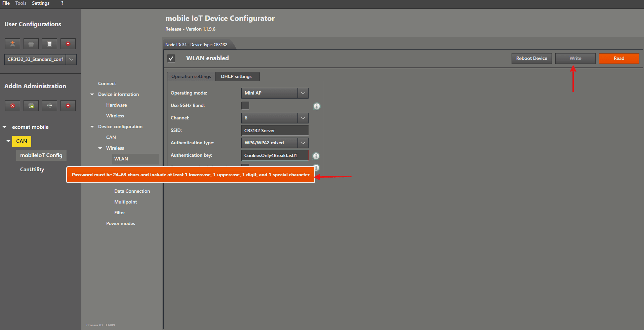The width and height of the screenshot is (644, 330).
Task: Remove user configuration with red minus icon
Action: 68,44
